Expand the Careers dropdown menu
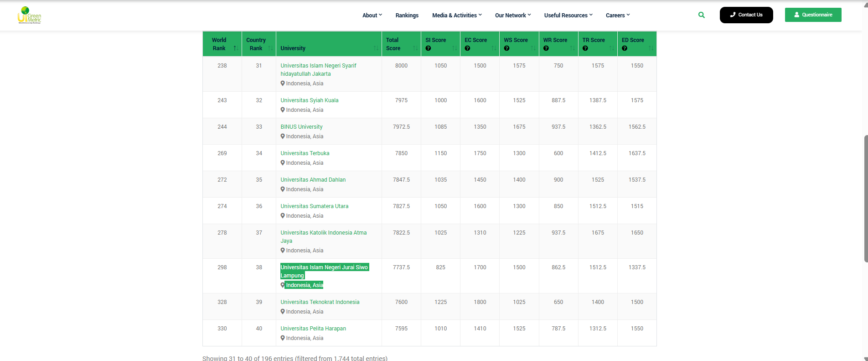Screen dimensions: 868x361 (x=618, y=15)
